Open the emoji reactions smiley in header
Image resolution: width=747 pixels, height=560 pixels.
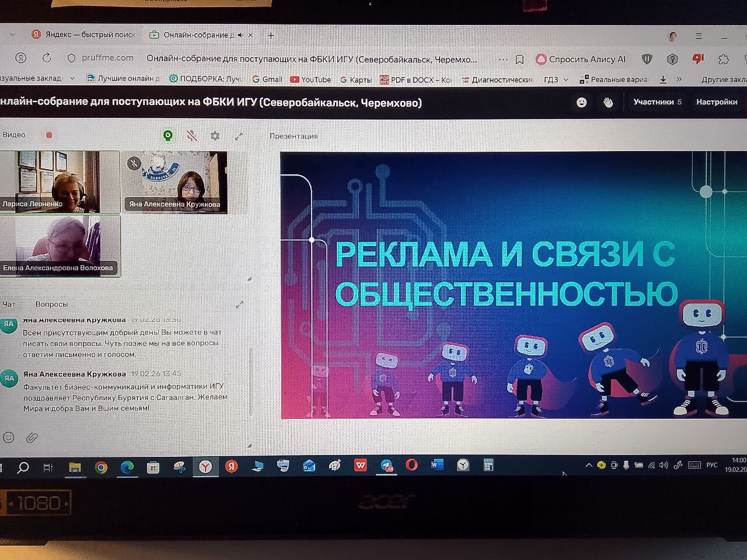click(x=581, y=103)
